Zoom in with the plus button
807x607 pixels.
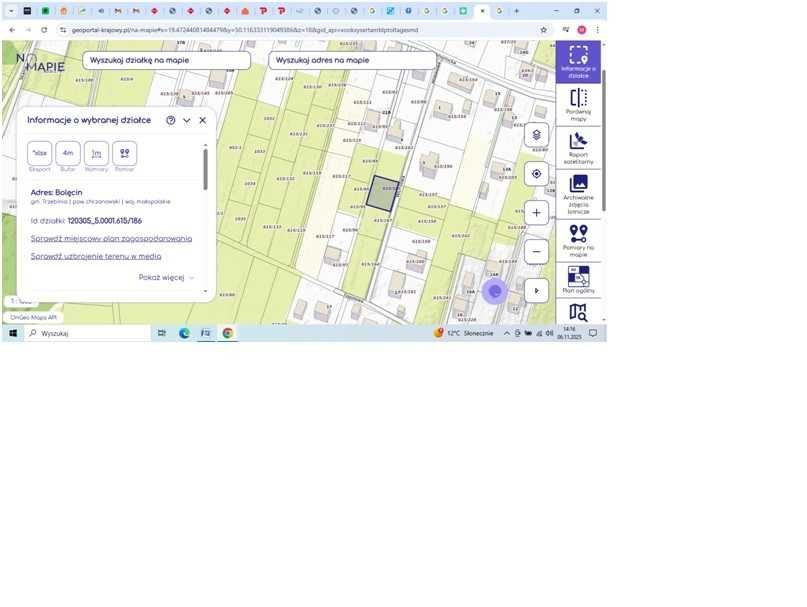[536, 213]
